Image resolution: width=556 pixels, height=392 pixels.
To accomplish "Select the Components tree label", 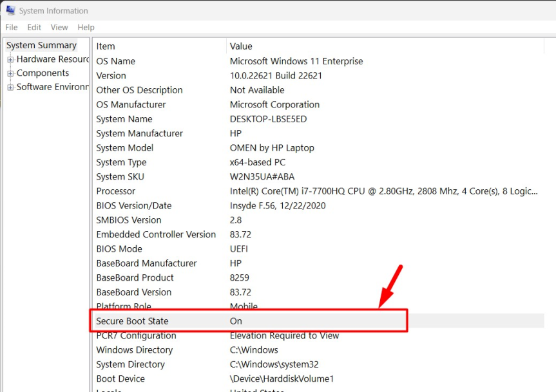I will [43, 73].
